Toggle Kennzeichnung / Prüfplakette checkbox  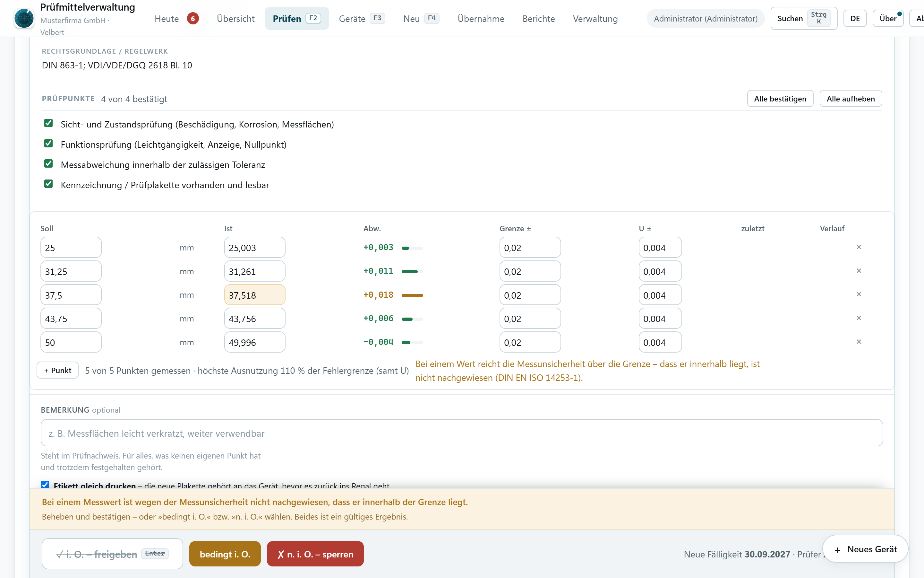click(48, 184)
